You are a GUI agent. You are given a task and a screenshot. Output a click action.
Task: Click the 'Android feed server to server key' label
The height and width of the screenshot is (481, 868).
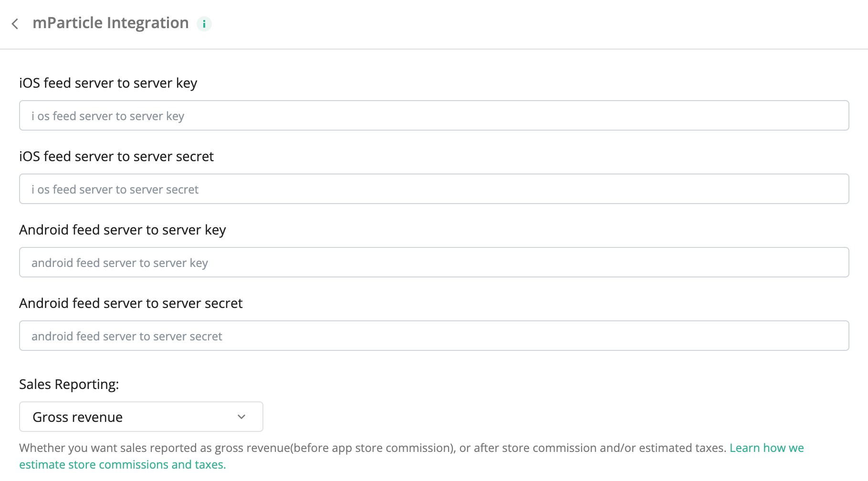coord(123,230)
